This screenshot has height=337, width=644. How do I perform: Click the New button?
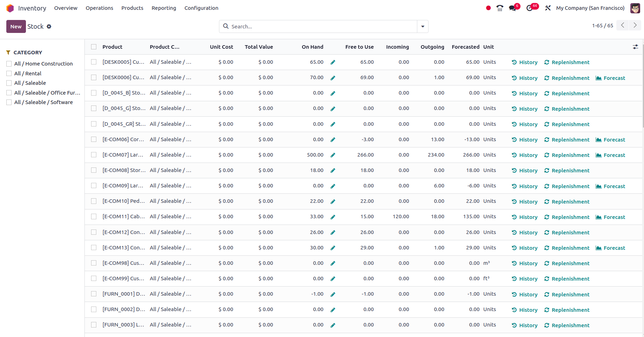tap(16, 27)
